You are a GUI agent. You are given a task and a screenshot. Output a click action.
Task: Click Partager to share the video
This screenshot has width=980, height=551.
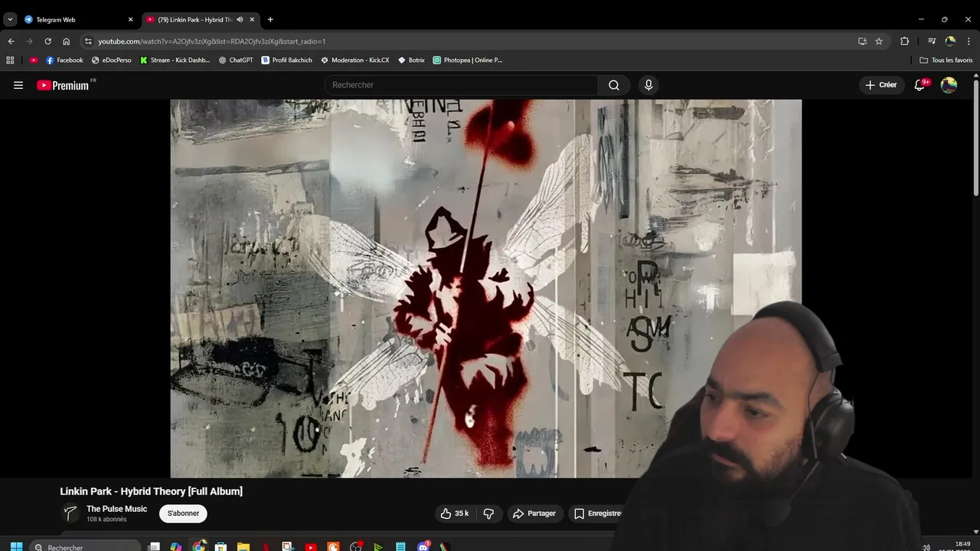coord(534,514)
